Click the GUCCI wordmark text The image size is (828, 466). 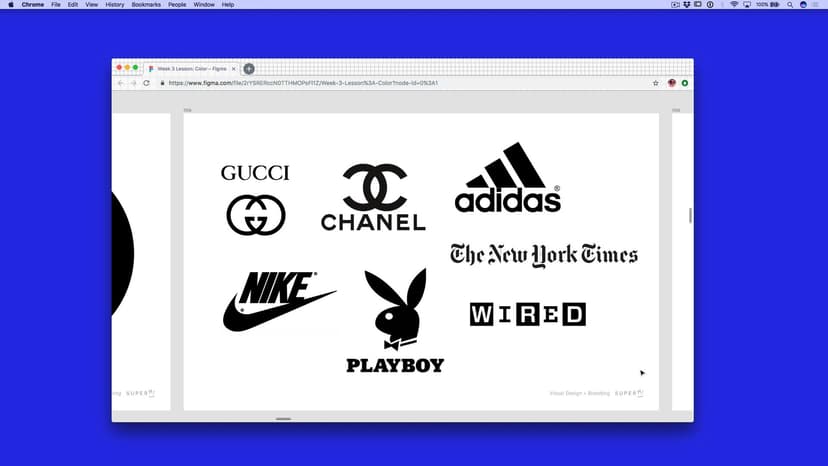(x=255, y=173)
